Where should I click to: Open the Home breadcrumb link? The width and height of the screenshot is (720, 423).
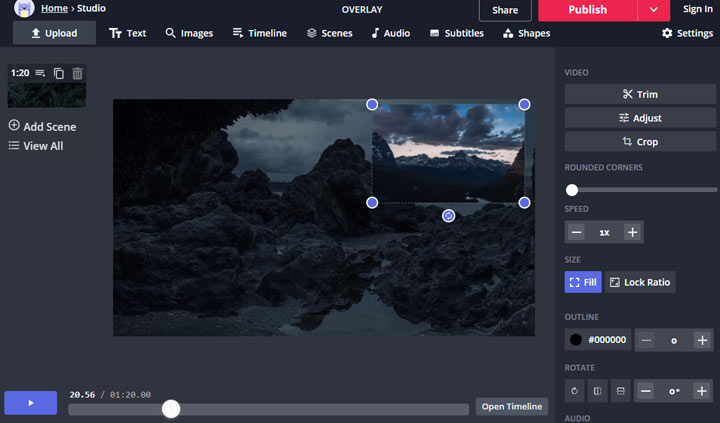pyautogui.click(x=54, y=8)
